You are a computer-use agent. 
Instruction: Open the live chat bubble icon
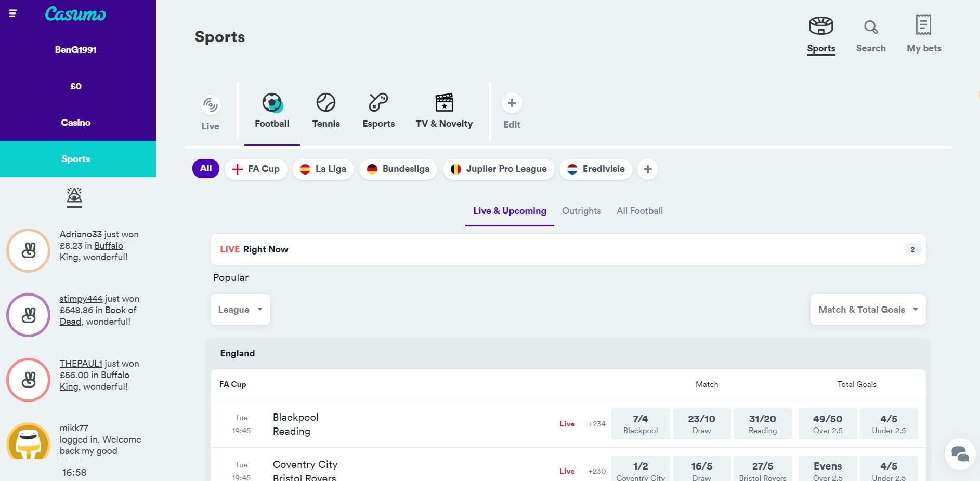[x=960, y=454]
